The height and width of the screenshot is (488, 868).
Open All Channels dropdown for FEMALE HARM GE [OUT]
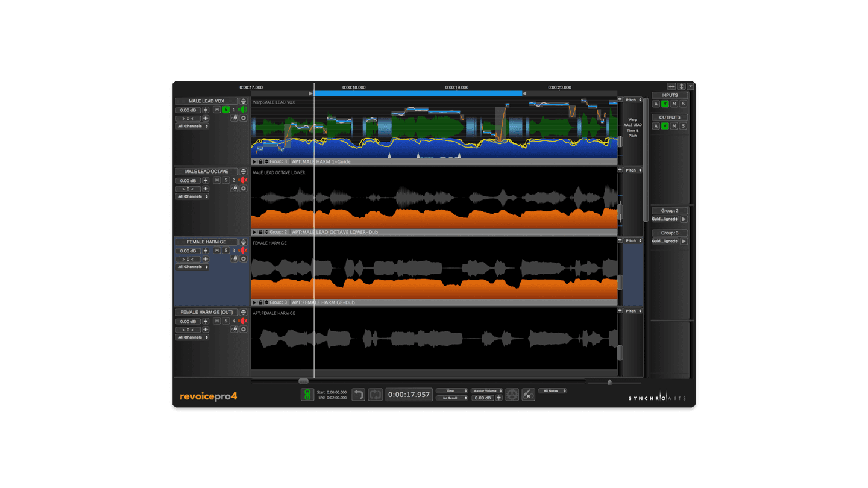click(192, 337)
